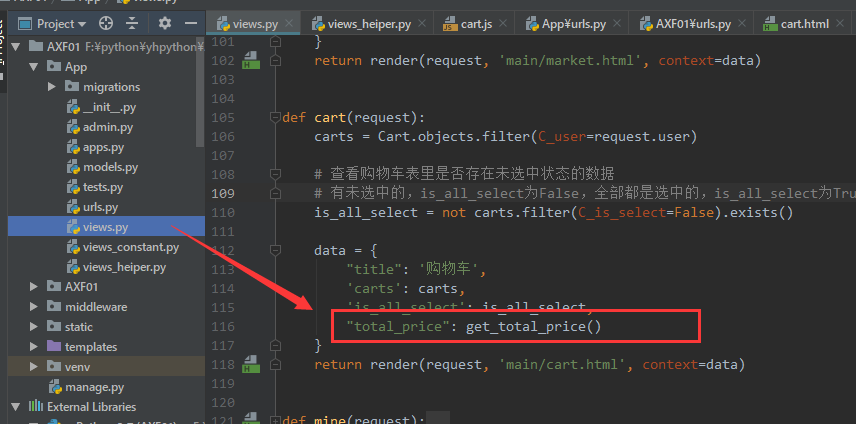Select the middleware folder row
The height and width of the screenshot is (424, 856).
coord(106,307)
